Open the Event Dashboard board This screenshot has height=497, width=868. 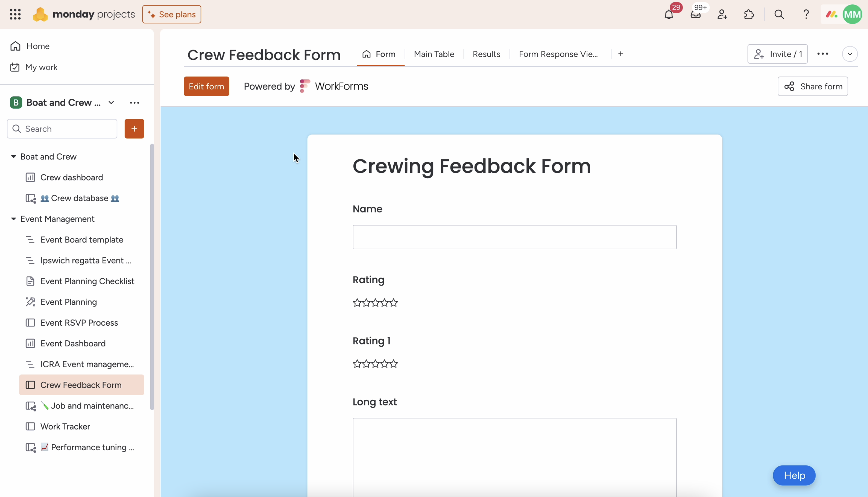pyautogui.click(x=73, y=343)
